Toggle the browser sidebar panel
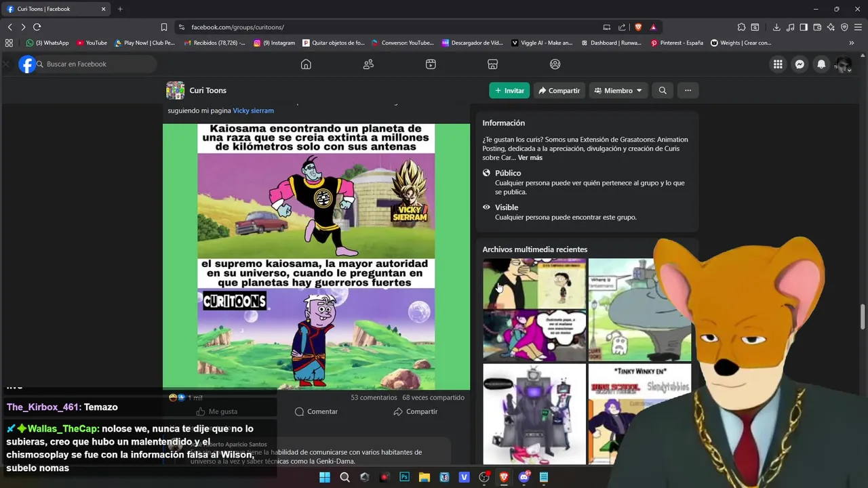 (x=804, y=27)
